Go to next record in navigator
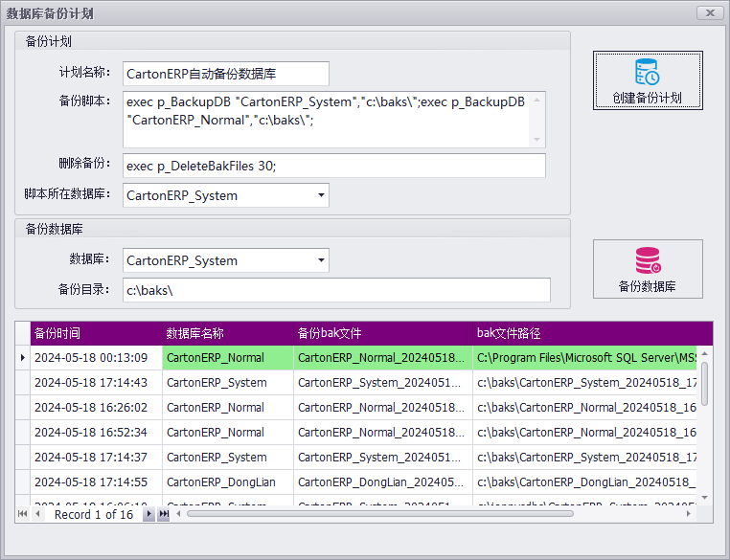 pos(148,514)
